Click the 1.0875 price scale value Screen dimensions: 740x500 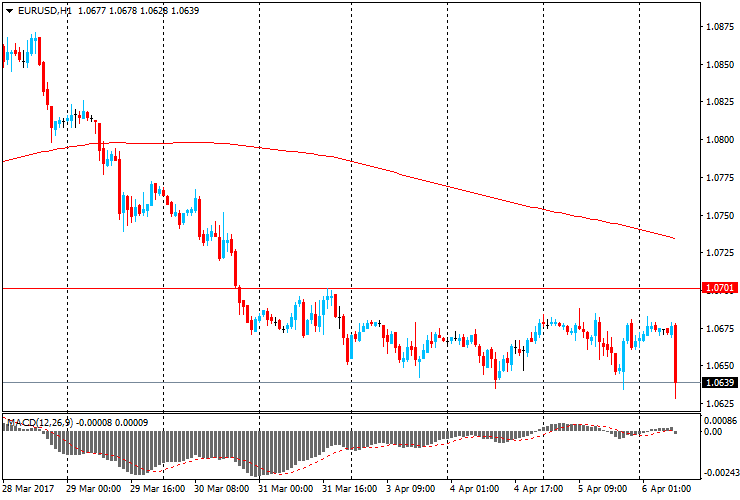(x=720, y=27)
